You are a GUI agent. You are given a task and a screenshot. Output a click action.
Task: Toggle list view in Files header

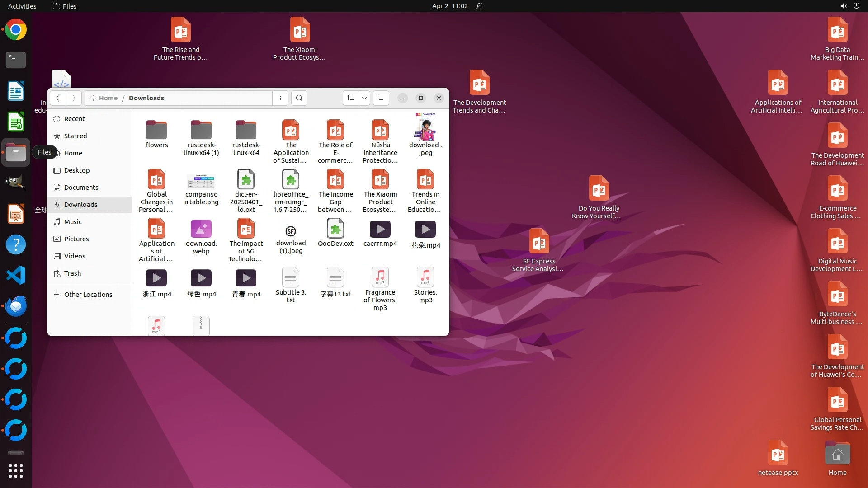click(351, 98)
